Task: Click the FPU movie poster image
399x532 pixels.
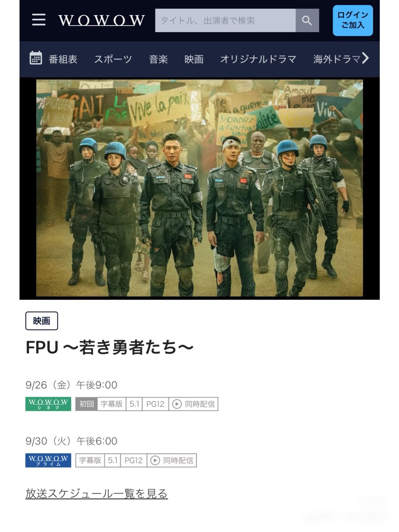Action: coord(199,188)
